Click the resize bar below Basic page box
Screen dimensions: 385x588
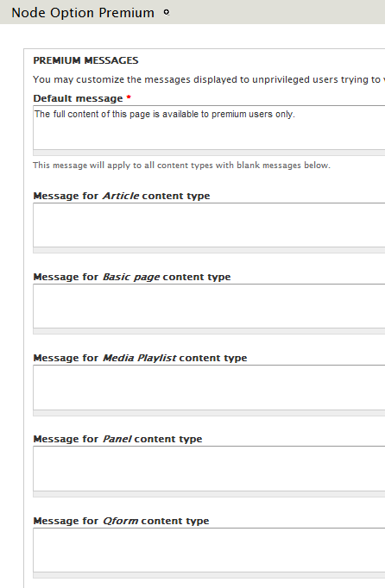tap(209, 331)
